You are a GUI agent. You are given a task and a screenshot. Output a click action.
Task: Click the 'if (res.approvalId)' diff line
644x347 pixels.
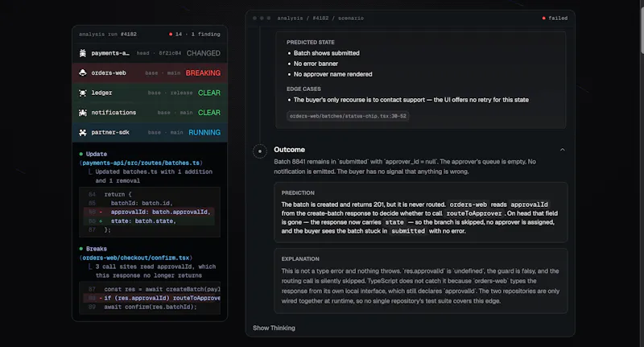(152, 298)
